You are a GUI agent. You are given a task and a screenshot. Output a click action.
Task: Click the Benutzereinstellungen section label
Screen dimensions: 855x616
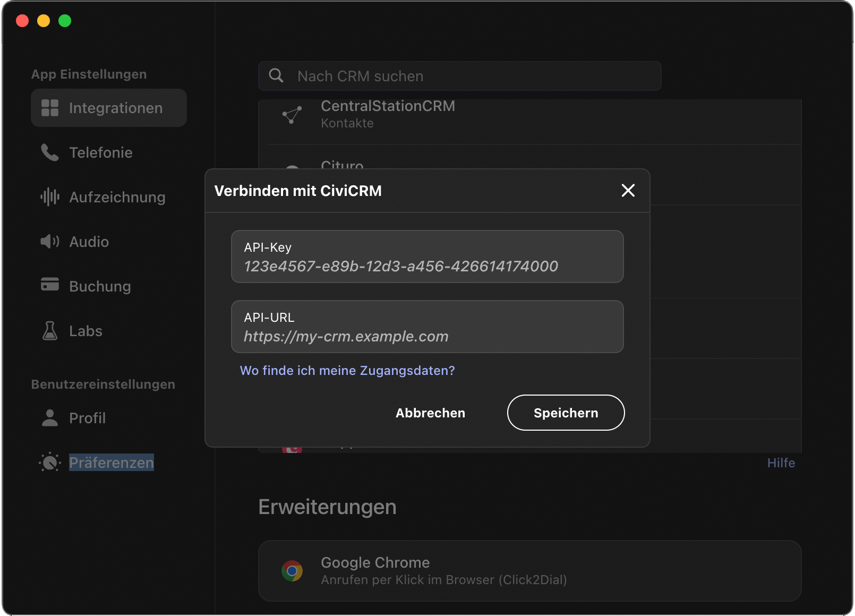[103, 384]
